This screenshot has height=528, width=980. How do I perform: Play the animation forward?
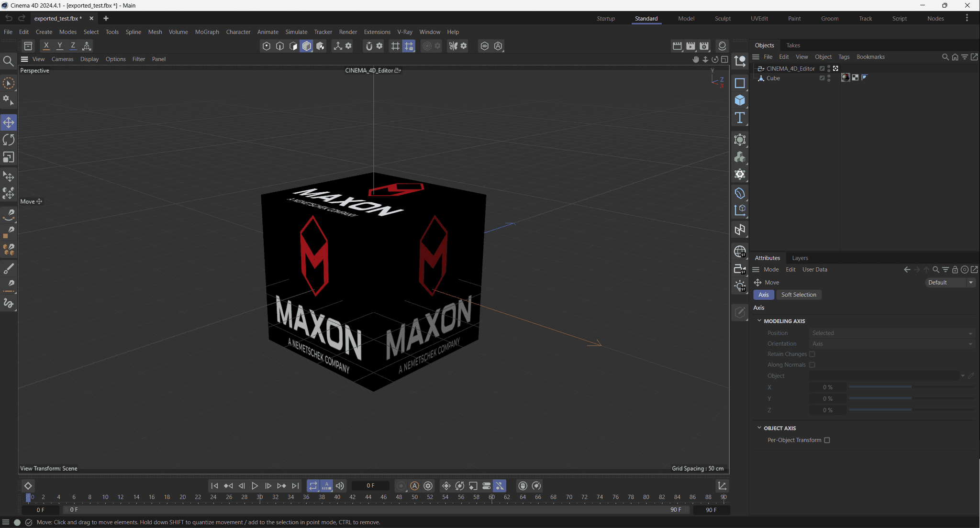pos(255,486)
